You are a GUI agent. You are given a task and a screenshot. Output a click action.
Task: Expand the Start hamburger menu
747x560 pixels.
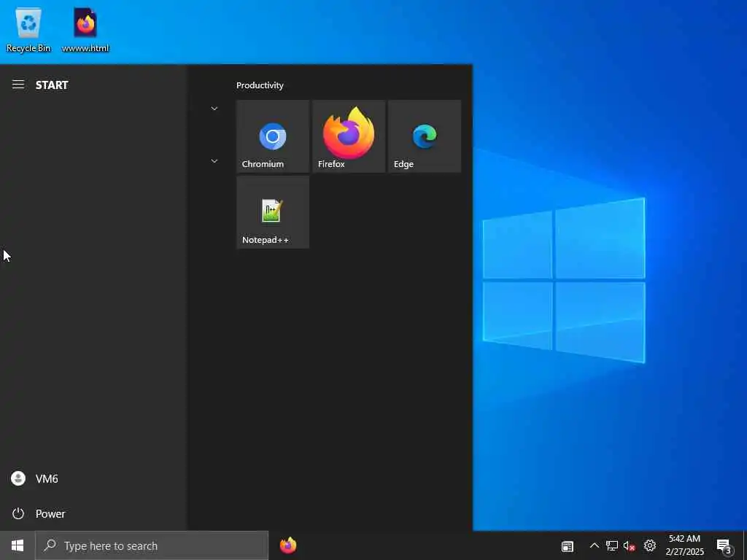coord(18,85)
